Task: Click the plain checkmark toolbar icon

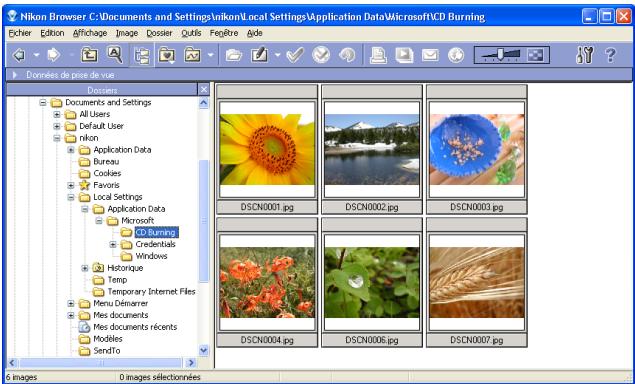Action: (295, 55)
